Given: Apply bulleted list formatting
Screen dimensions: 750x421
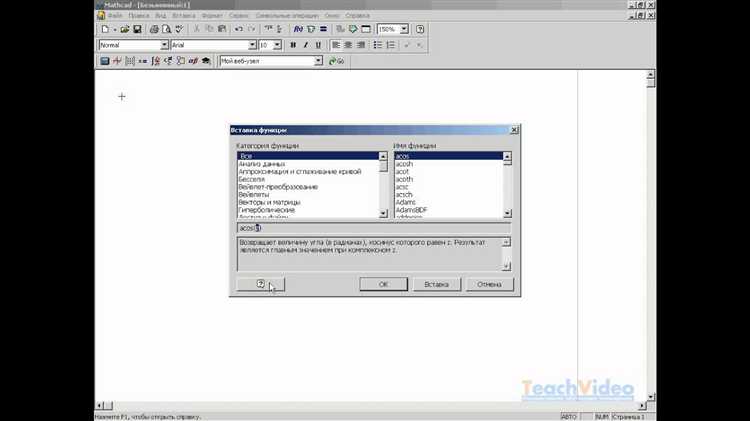Looking at the screenshot, I should 378,45.
